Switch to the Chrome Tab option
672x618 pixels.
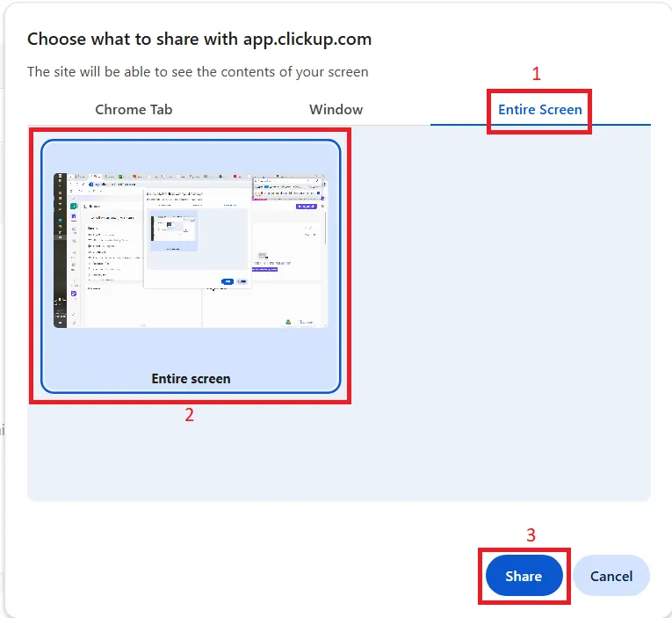(x=134, y=110)
